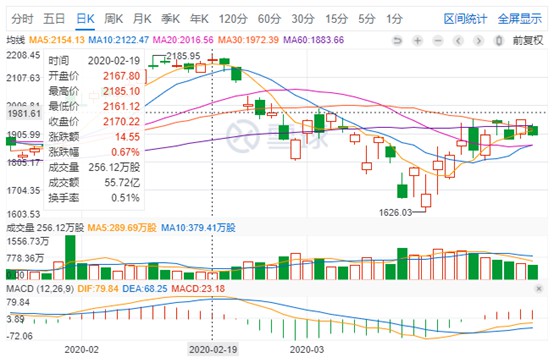554x363 pixels.
Task: Click the 2185.95 high price annotation
Action: pyautogui.click(x=183, y=56)
